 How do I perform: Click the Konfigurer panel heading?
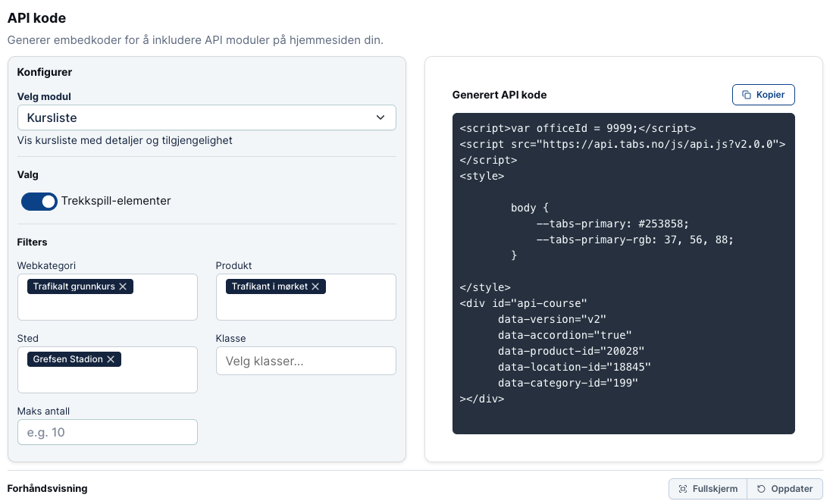45,72
